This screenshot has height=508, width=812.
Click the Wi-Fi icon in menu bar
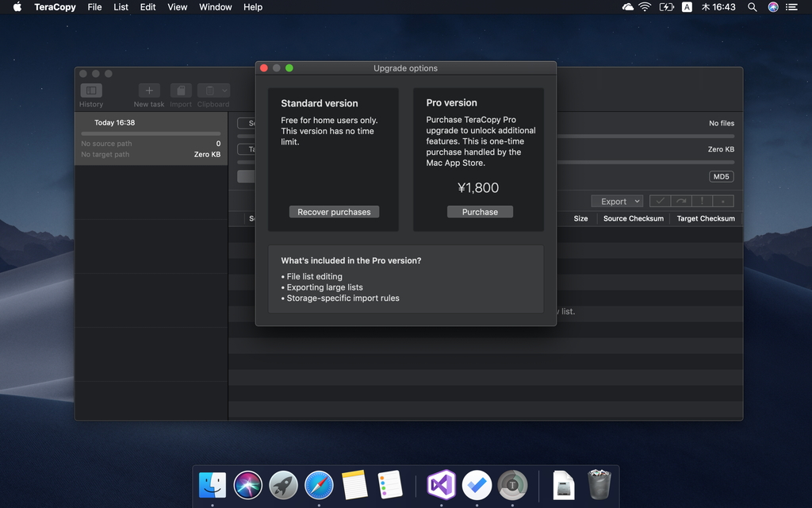point(645,6)
